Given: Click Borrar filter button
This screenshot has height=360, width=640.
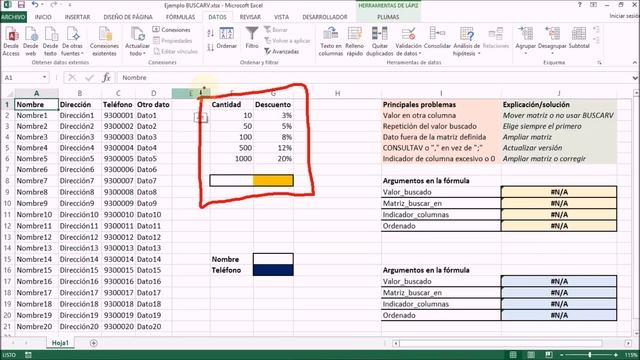Looking at the screenshot, I should click(x=276, y=30).
